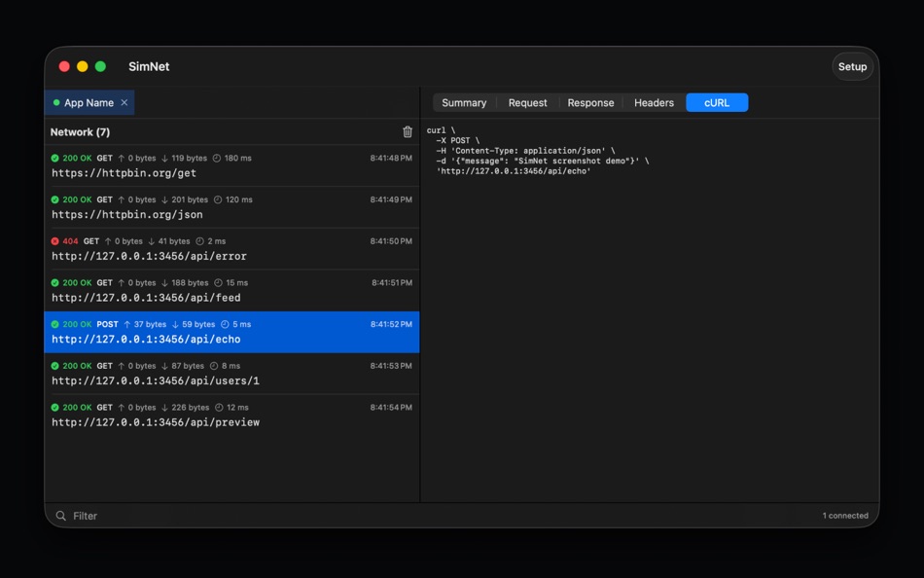
Task: Clear network log using the trash icon
Action: click(408, 131)
